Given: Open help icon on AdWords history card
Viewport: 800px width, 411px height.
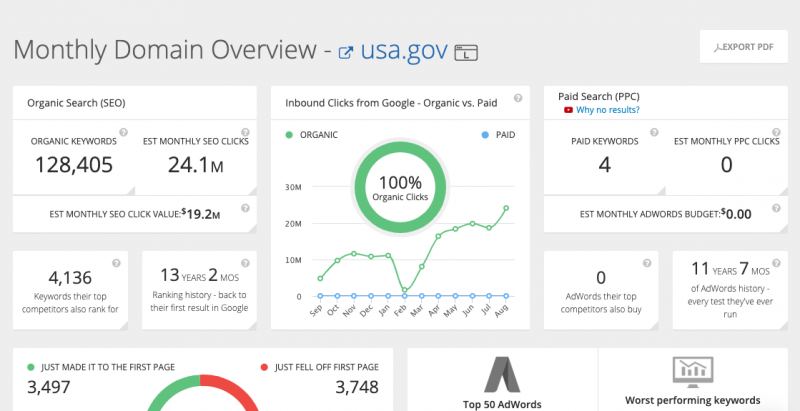Looking at the screenshot, I should pos(777,263).
